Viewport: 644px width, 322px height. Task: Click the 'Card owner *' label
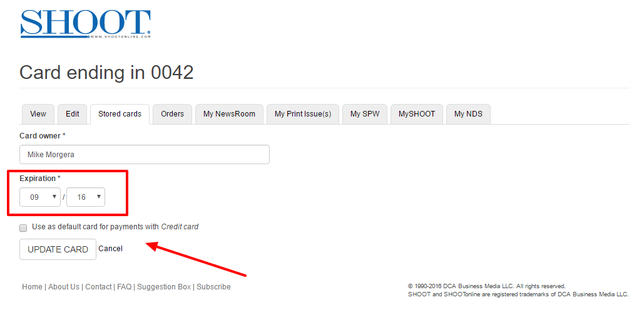(x=43, y=136)
